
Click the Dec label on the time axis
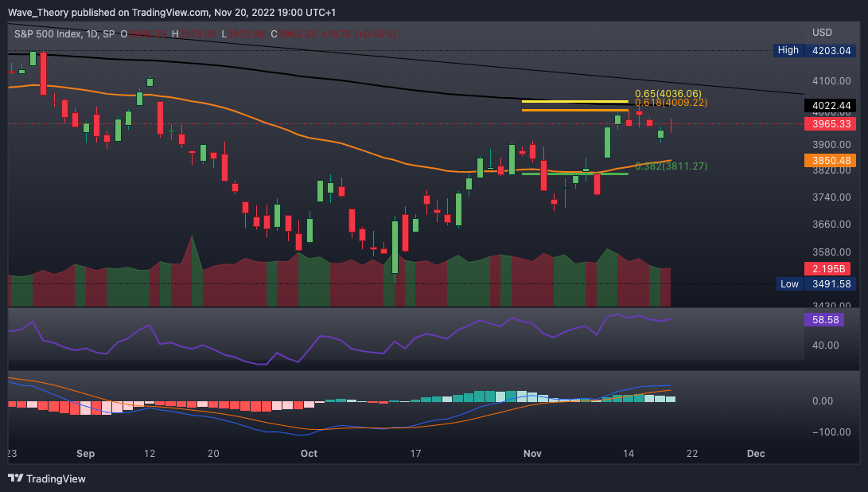tap(756, 453)
